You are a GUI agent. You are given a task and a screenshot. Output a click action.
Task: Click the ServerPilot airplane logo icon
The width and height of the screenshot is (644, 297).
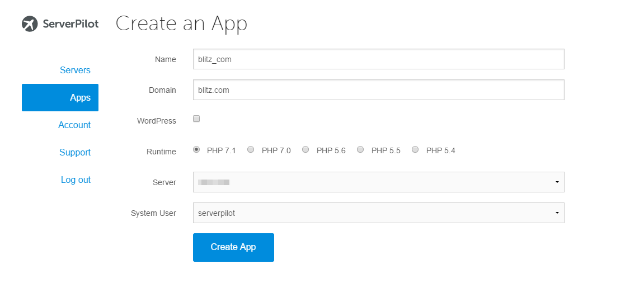click(30, 24)
